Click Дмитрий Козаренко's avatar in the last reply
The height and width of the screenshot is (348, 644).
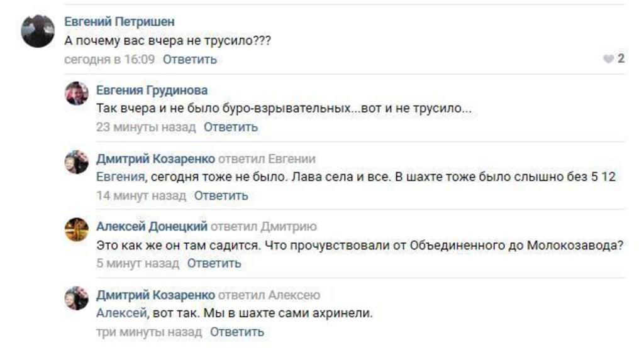pos(77,298)
